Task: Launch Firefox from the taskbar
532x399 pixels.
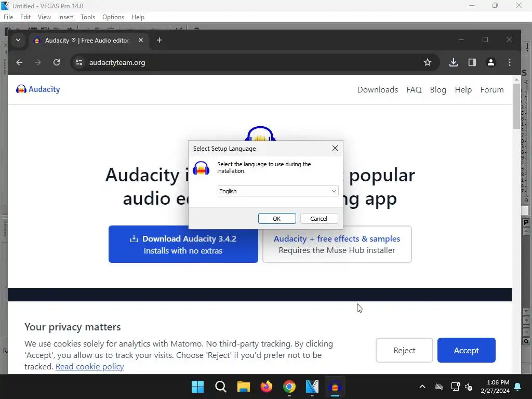Action: (x=267, y=387)
